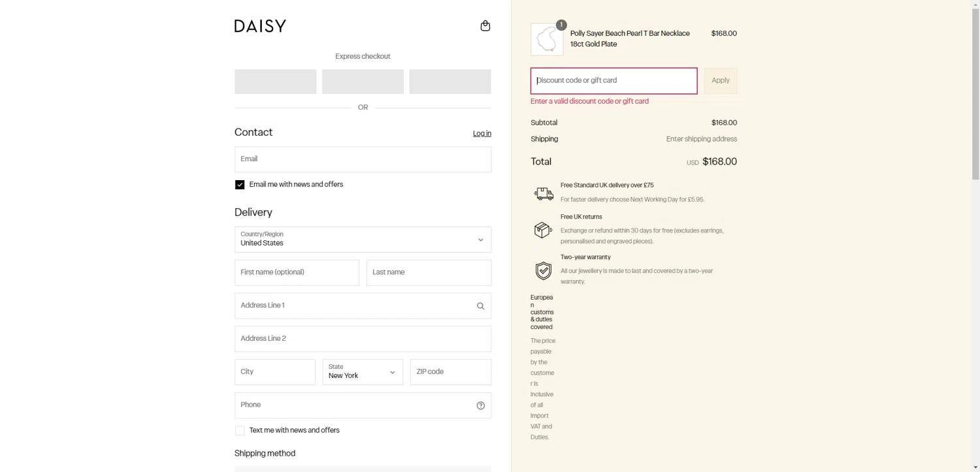Click the third express checkout button
The height and width of the screenshot is (472, 980).
(x=450, y=82)
